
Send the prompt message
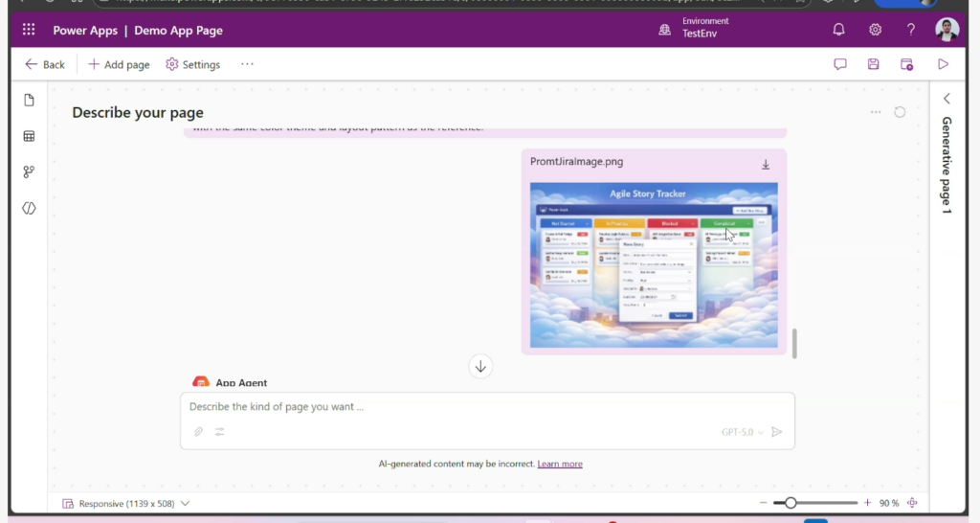[777, 432]
